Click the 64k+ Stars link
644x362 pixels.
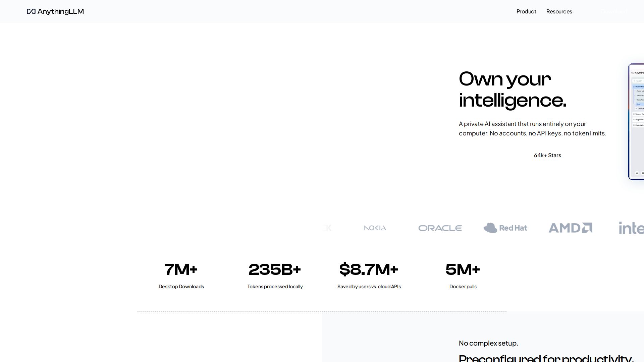click(547, 155)
